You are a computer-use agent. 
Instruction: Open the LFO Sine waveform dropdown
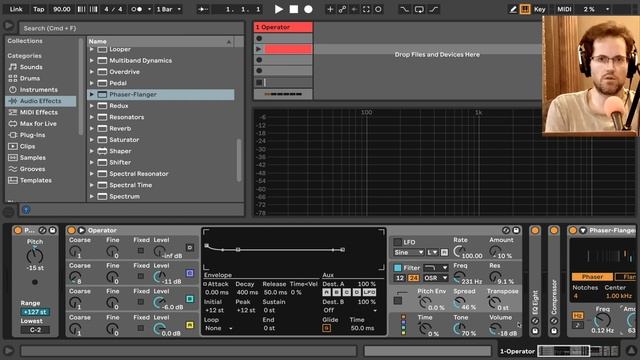(x=409, y=253)
